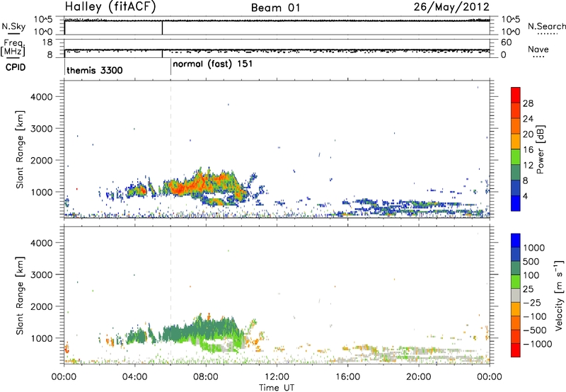Click the gray -25 to 25 velocity swatch
566x392 pixels.
(516, 295)
